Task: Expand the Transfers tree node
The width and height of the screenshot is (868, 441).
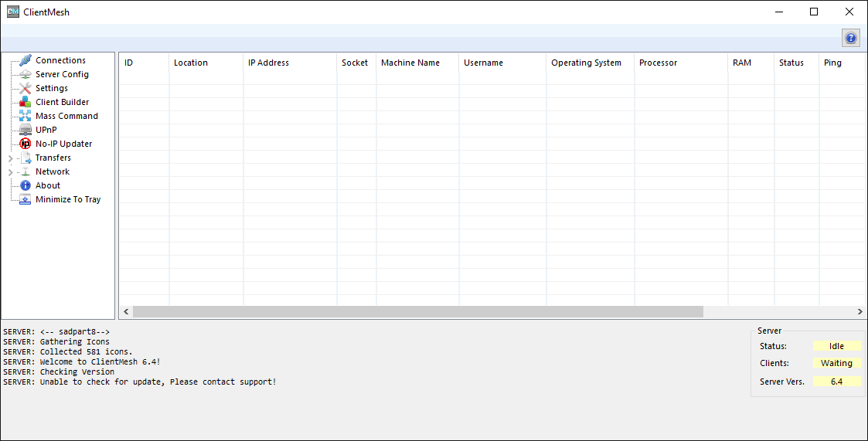Action: 10,158
